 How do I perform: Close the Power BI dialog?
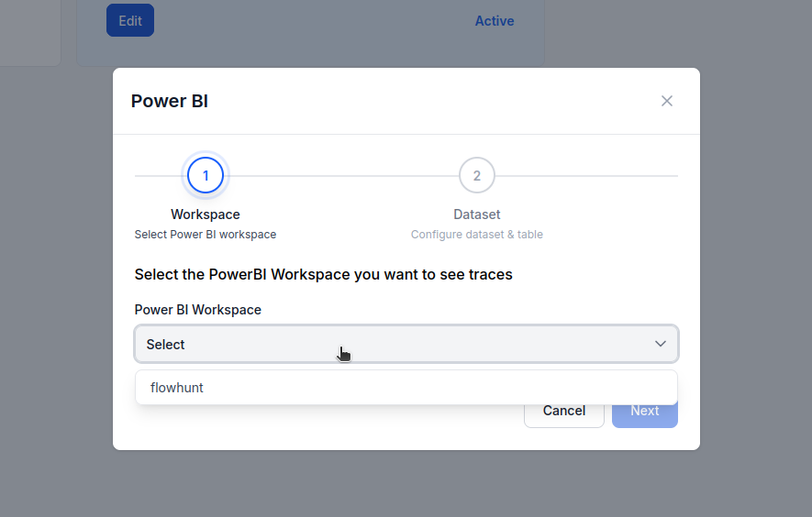click(x=667, y=101)
